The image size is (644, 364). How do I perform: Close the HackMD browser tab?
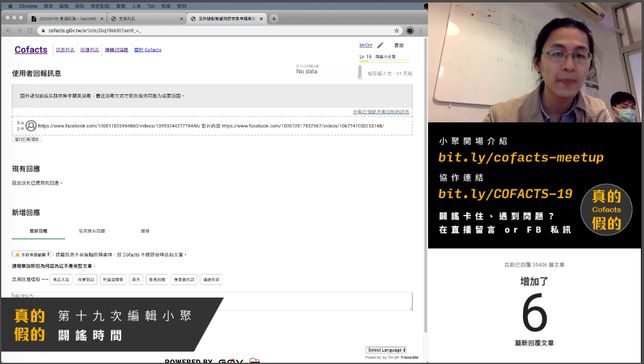click(102, 19)
